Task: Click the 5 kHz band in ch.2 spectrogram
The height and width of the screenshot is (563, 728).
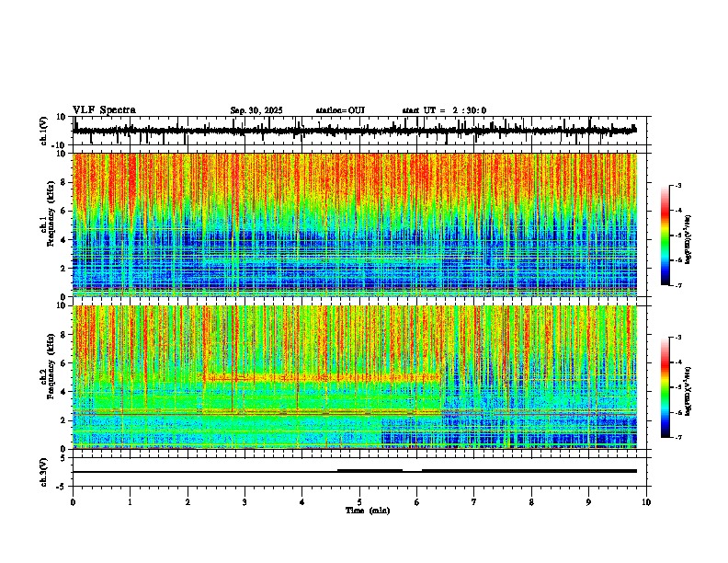Action: click(322, 378)
